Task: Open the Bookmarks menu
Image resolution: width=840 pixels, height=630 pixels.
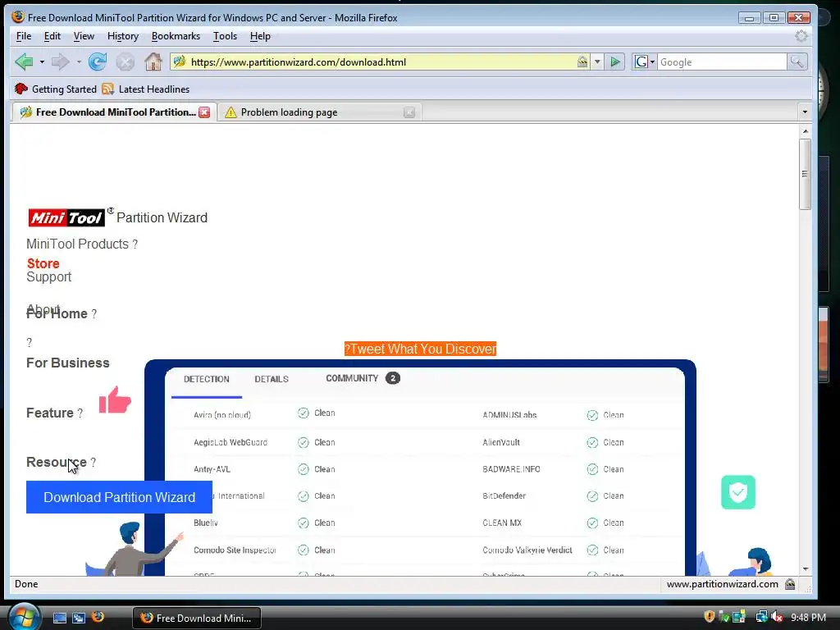Action: point(176,36)
